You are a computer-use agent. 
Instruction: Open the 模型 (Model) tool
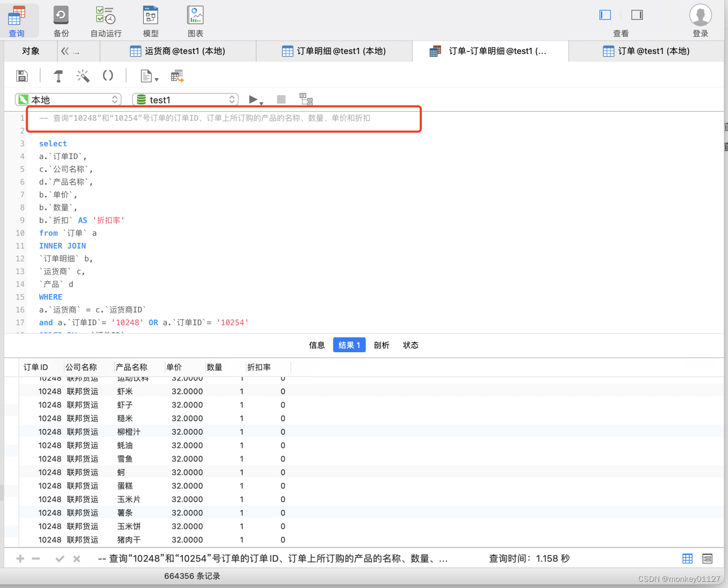[x=150, y=21]
